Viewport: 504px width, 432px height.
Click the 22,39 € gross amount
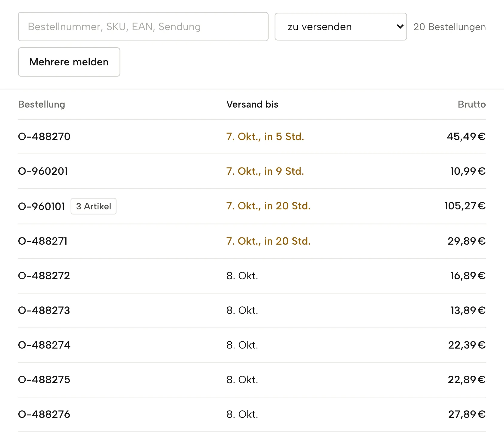(467, 345)
